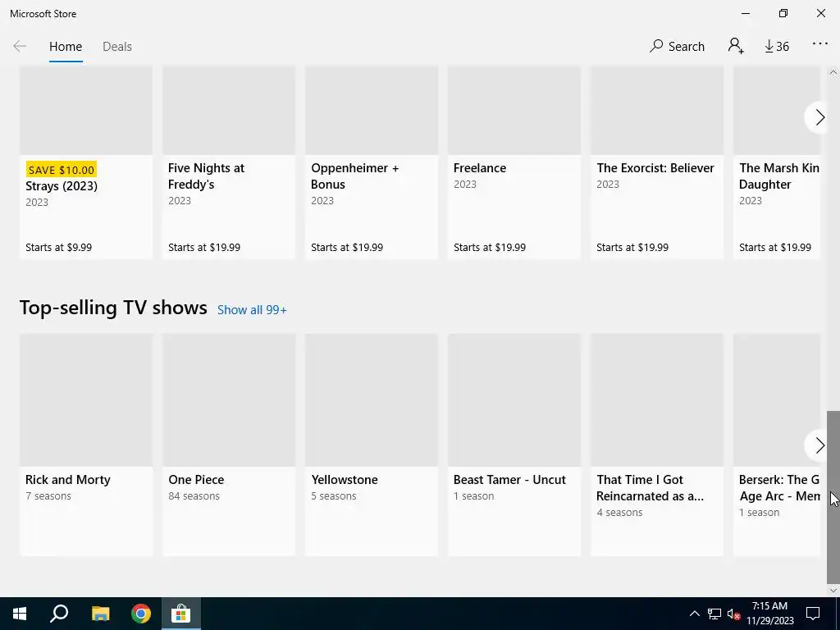Image resolution: width=840 pixels, height=630 pixels.
Task: Click Show all 99+ link
Action: [x=252, y=309]
